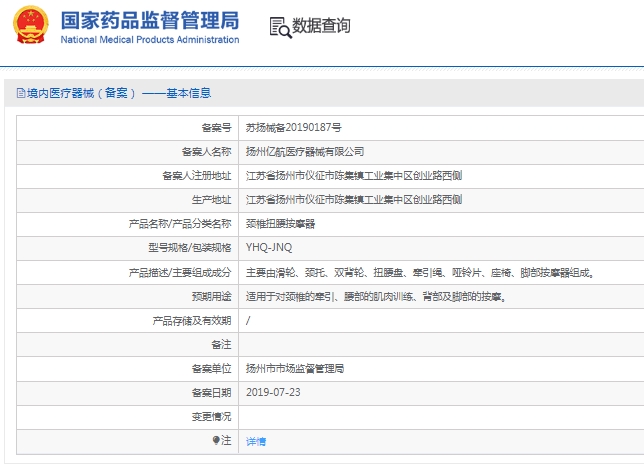Image resolution: width=644 pixels, height=469 pixels.
Task: Click the document icon before 境内医疗器械
Action: point(21,93)
